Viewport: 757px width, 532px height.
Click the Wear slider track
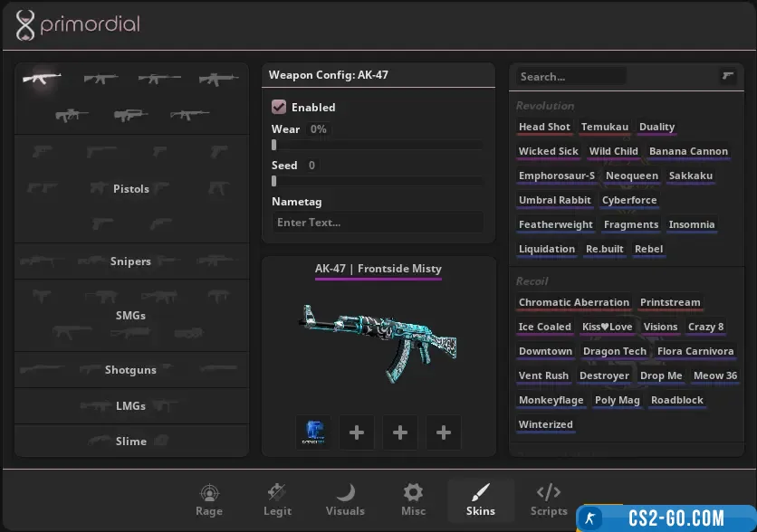[378, 145]
